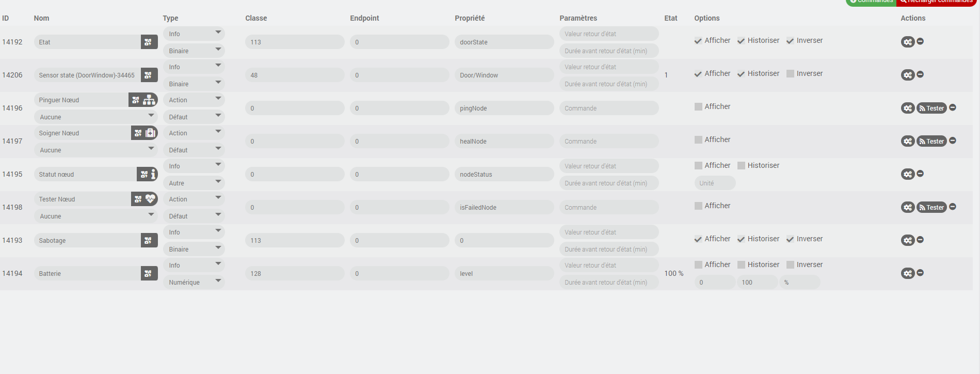This screenshot has height=374, width=980.
Task: Open gears configuration for the Batterie command
Action: pos(907,274)
